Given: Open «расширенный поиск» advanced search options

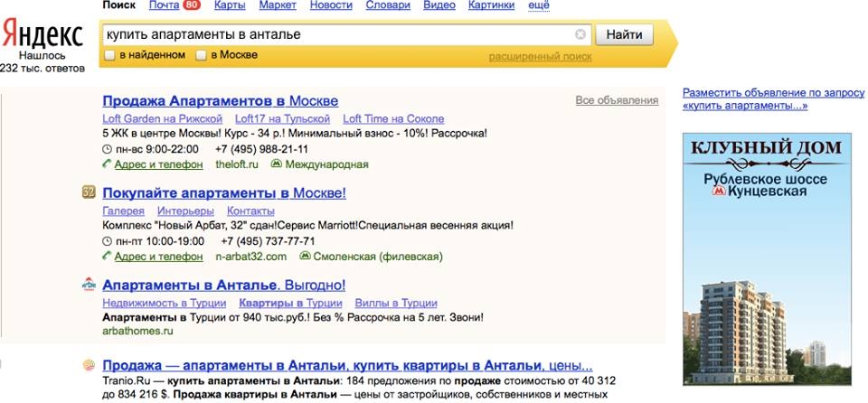Looking at the screenshot, I should coord(540,57).
